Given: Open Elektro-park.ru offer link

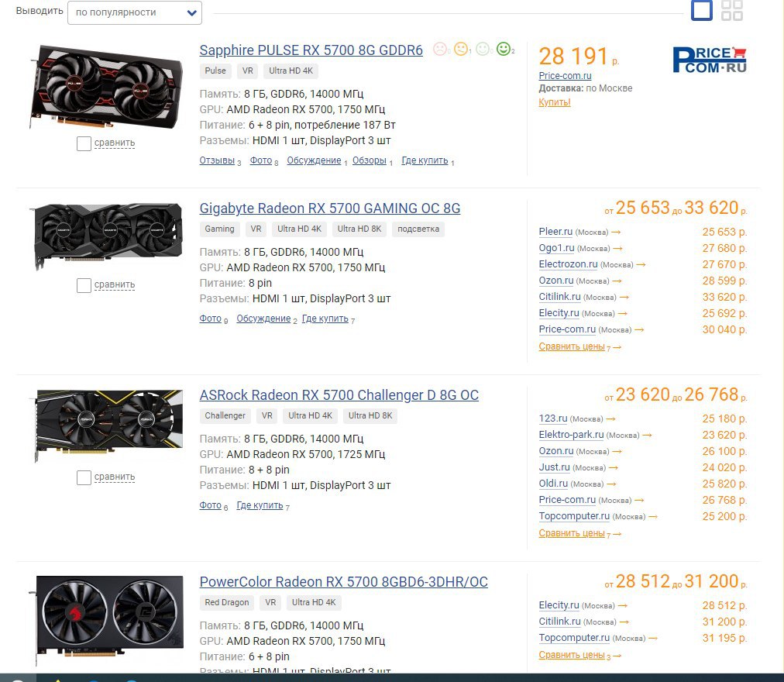Looking at the screenshot, I should (x=571, y=435).
